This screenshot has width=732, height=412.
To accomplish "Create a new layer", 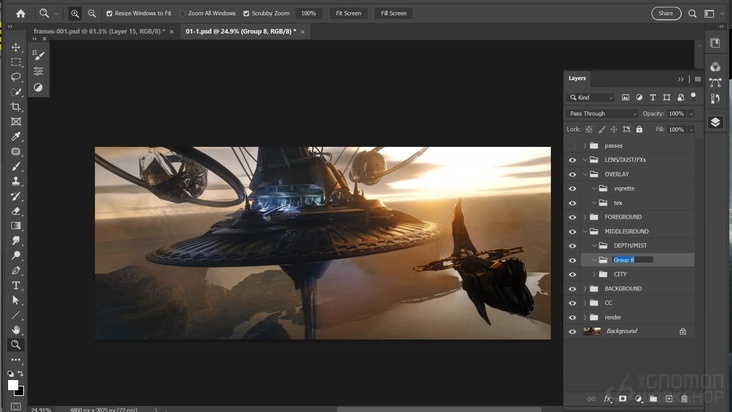I will (669, 398).
